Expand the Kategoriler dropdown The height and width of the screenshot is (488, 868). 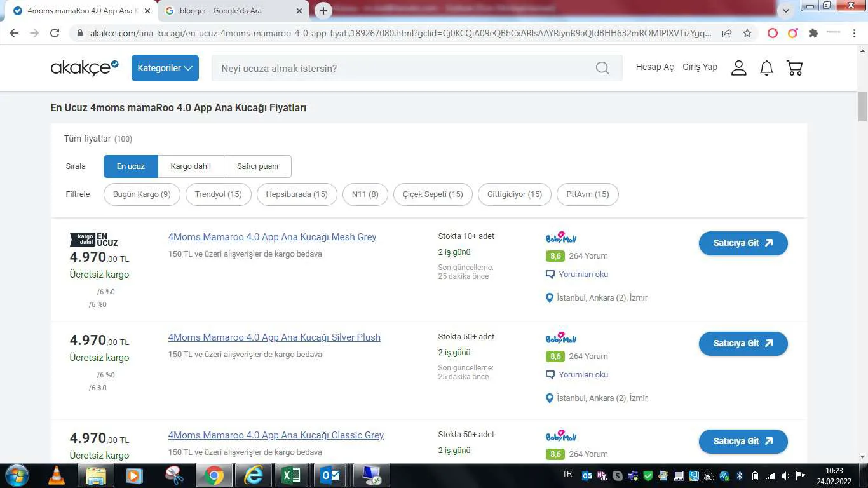click(x=165, y=68)
